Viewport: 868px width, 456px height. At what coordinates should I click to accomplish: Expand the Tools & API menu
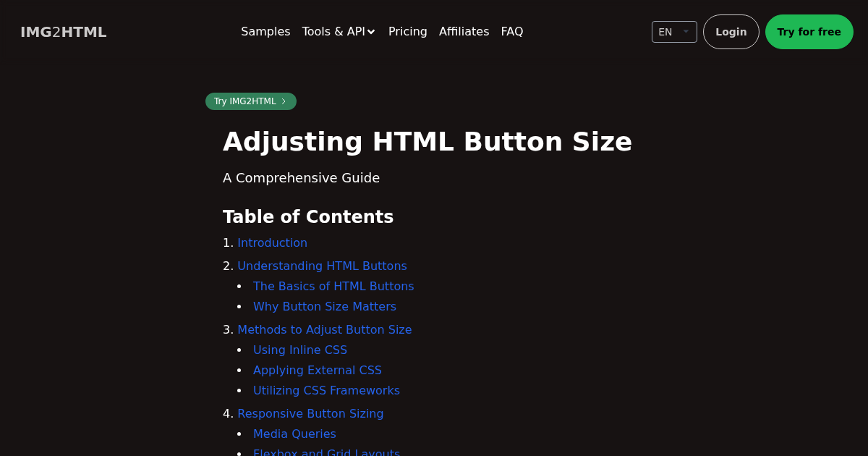pos(339,32)
